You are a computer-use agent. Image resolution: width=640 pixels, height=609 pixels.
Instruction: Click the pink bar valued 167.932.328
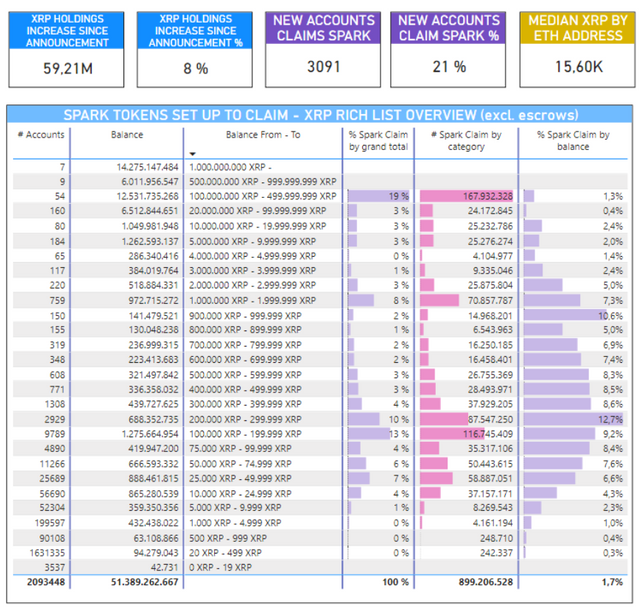[x=466, y=196]
